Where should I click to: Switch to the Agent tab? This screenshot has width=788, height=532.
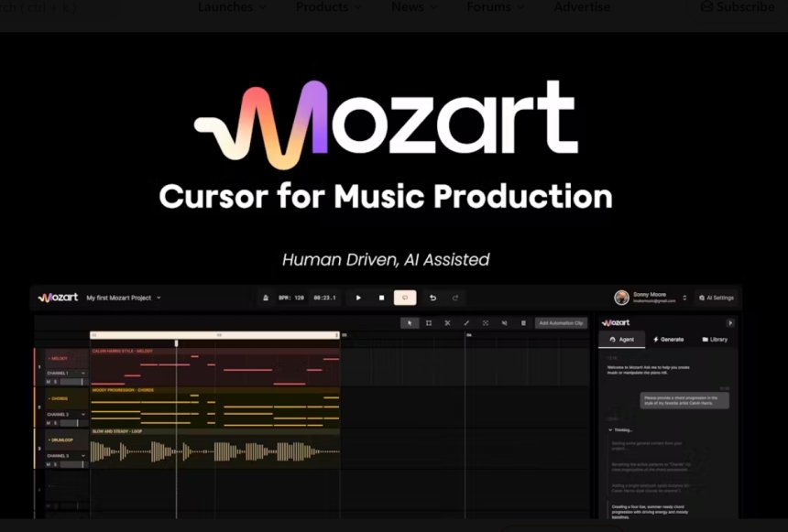(621, 340)
